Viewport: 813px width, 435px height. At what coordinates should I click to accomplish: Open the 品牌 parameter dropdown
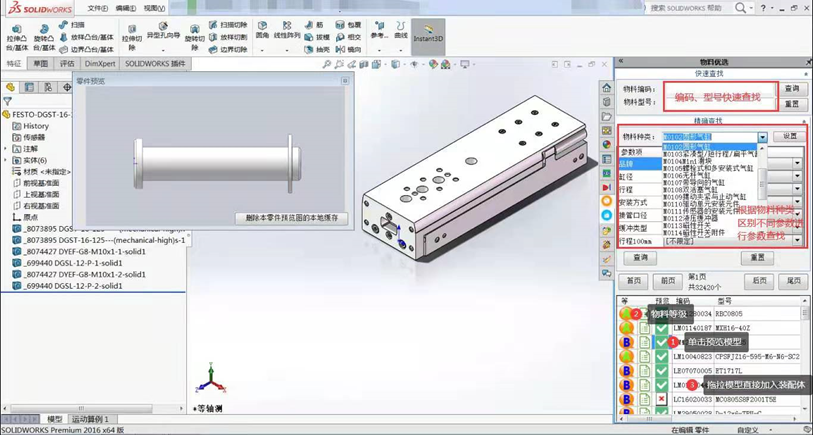coord(797,163)
